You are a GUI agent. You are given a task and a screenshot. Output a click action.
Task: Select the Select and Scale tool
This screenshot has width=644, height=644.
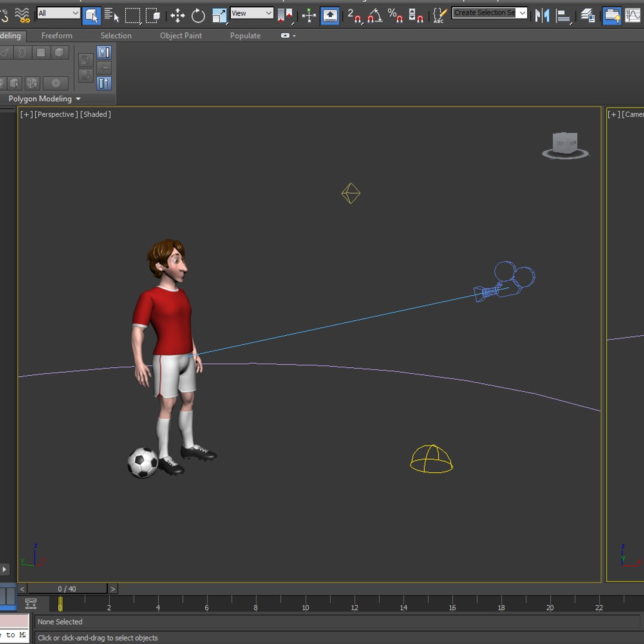(219, 16)
